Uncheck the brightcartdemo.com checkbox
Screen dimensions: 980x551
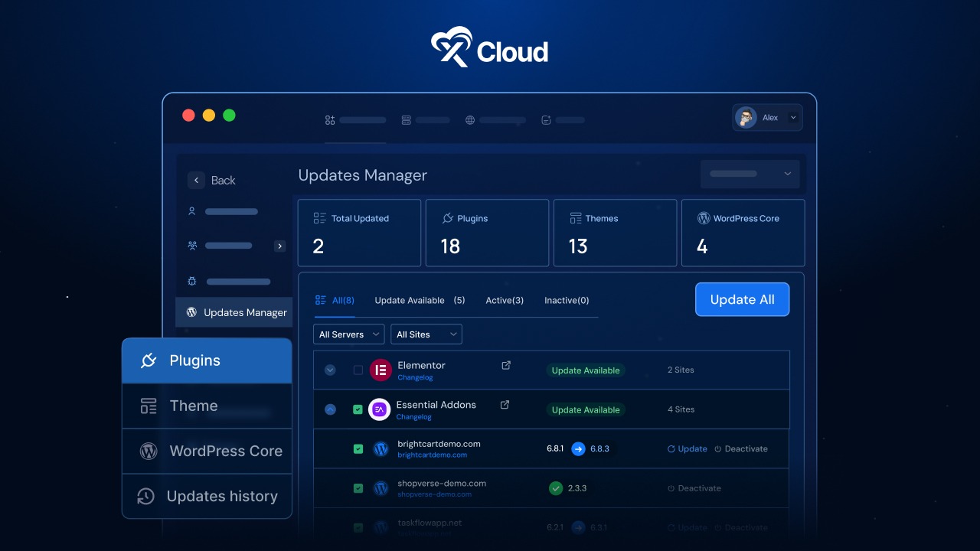pos(358,449)
